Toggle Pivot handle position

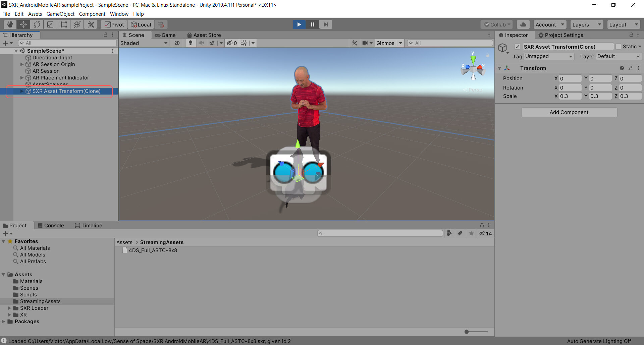tap(114, 24)
